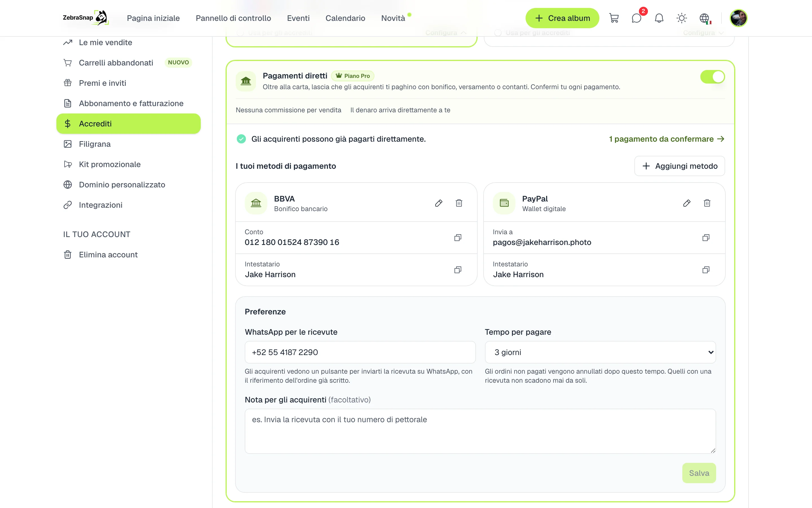Open the language globe icon
This screenshot has height=508, width=812.
tap(704, 18)
